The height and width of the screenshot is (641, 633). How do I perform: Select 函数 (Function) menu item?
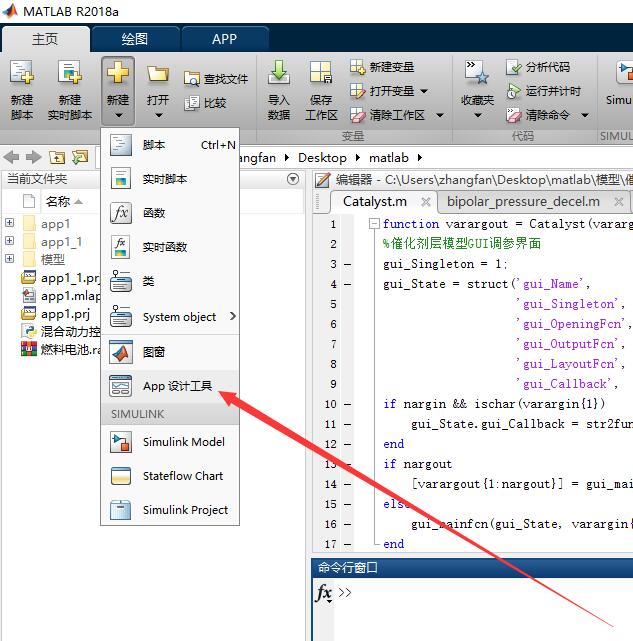point(170,213)
